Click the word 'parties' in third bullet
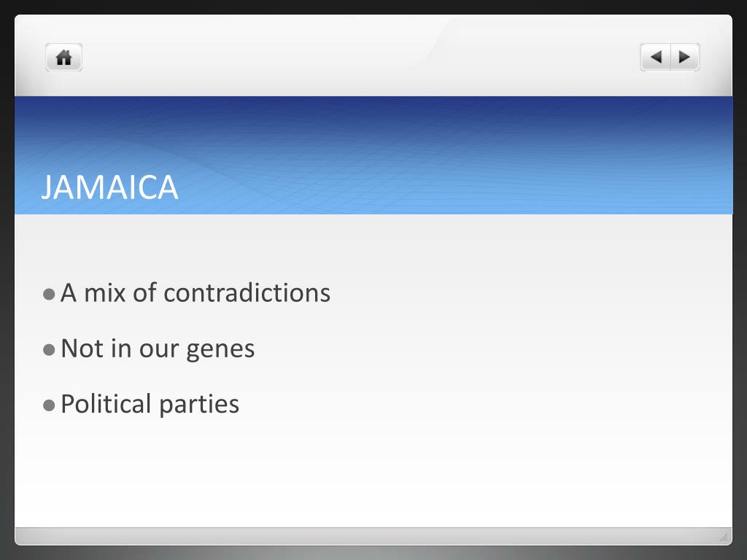 [199, 405]
